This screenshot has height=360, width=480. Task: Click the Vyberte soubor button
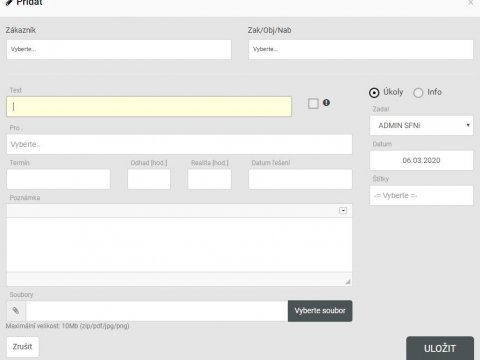pos(320,311)
